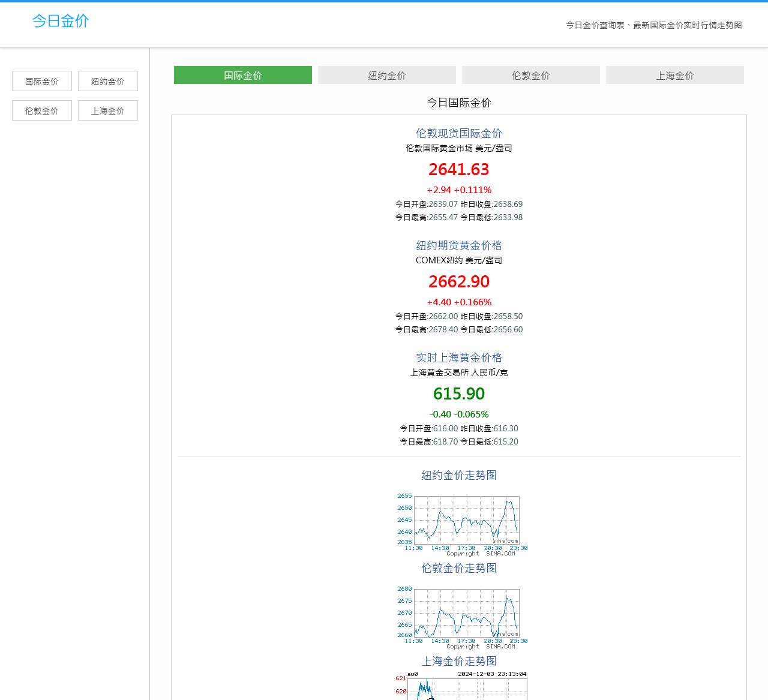Image resolution: width=768 pixels, height=700 pixels.
Task: Click the Shanghai gold chart at the bottom
Action: pos(462,687)
